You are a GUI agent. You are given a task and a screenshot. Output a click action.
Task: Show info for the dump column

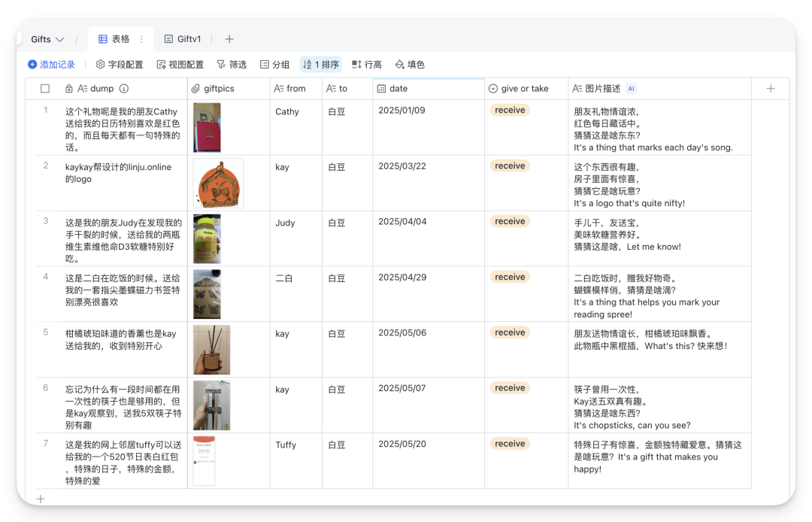124,89
